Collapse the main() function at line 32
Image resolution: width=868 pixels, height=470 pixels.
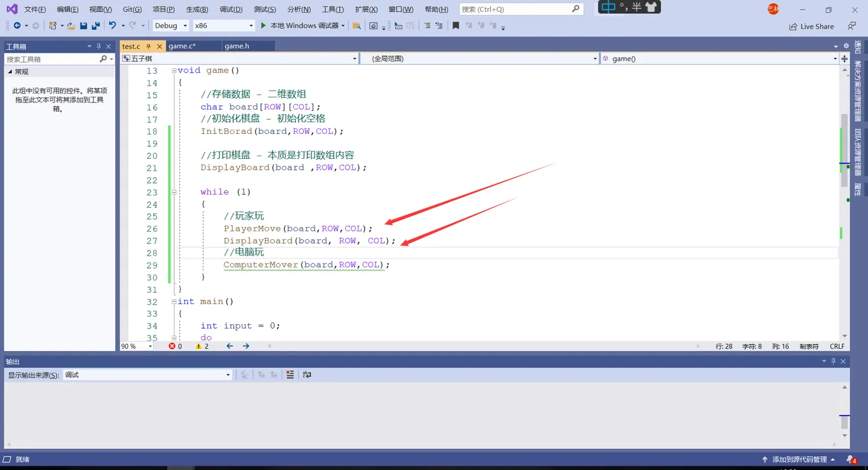(x=173, y=301)
